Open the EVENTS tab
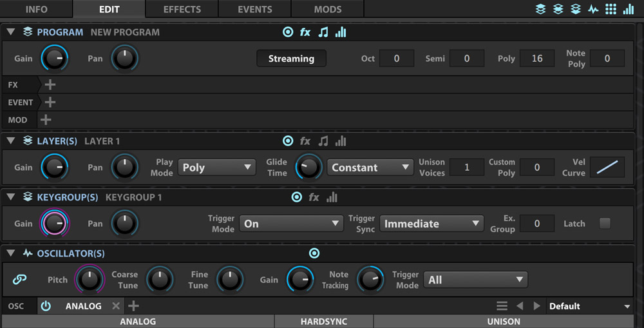This screenshot has height=328, width=644. [254, 9]
